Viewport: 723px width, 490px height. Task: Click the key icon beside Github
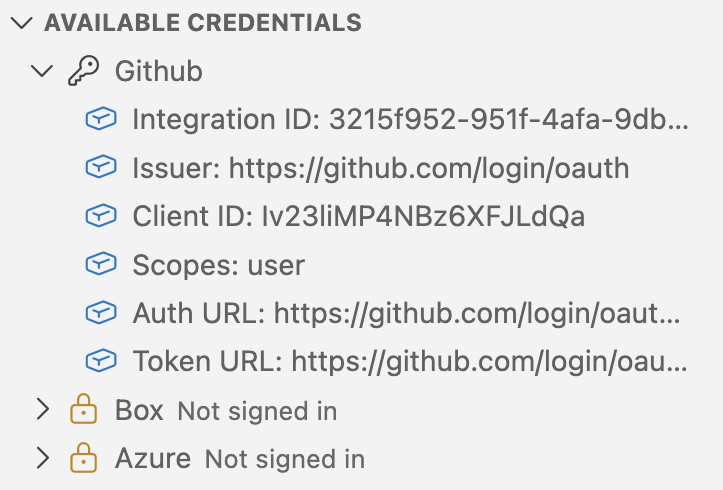pyautogui.click(x=83, y=71)
